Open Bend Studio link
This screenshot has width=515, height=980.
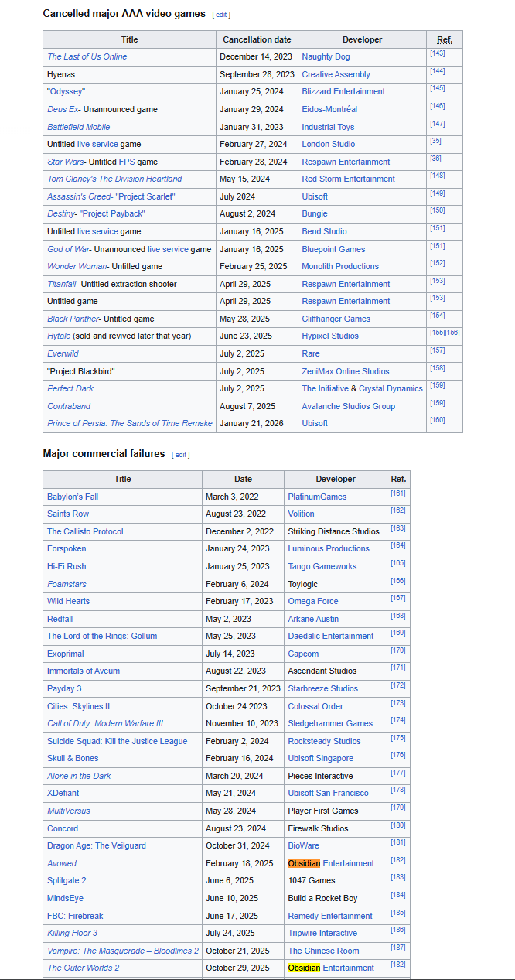[x=324, y=231]
